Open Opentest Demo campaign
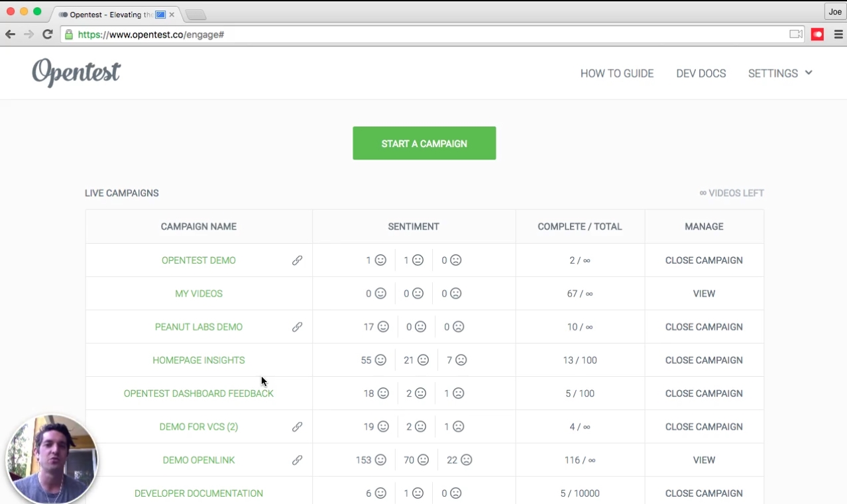This screenshot has height=504, width=847. (199, 260)
